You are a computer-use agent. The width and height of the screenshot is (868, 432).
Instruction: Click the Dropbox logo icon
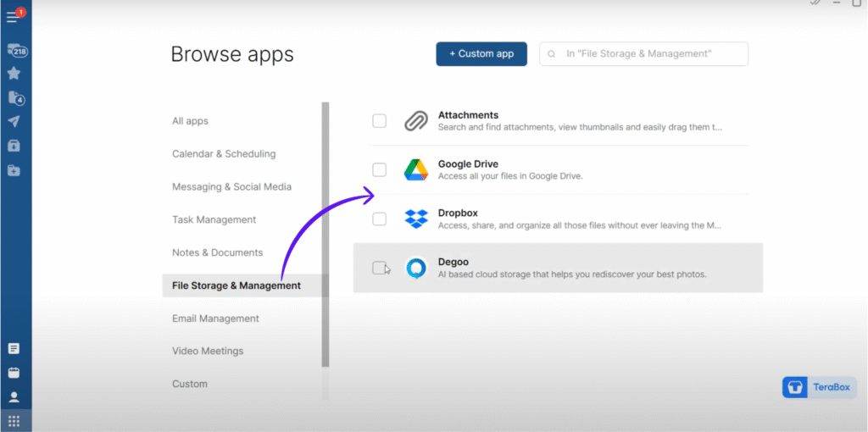[x=416, y=219]
